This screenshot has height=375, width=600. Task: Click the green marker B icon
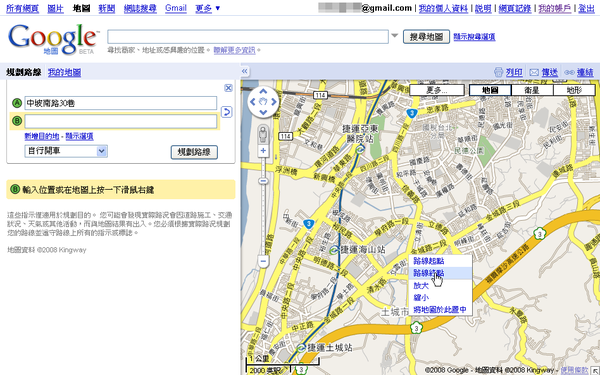(17, 121)
